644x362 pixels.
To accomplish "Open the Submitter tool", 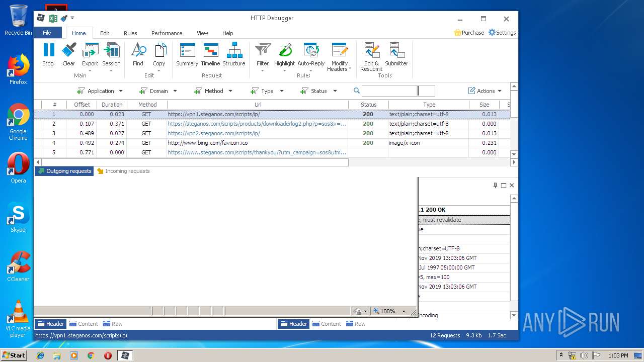I will click(x=396, y=54).
